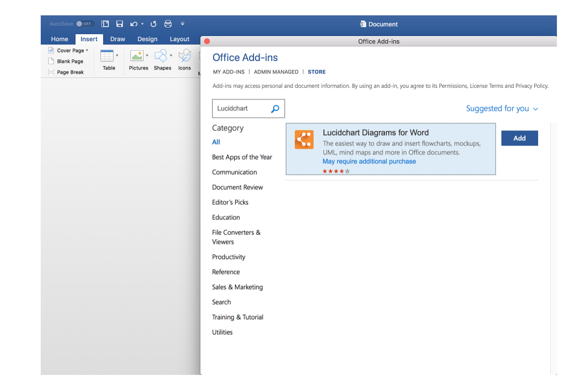
Task: Select the Search category
Action: click(221, 302)
